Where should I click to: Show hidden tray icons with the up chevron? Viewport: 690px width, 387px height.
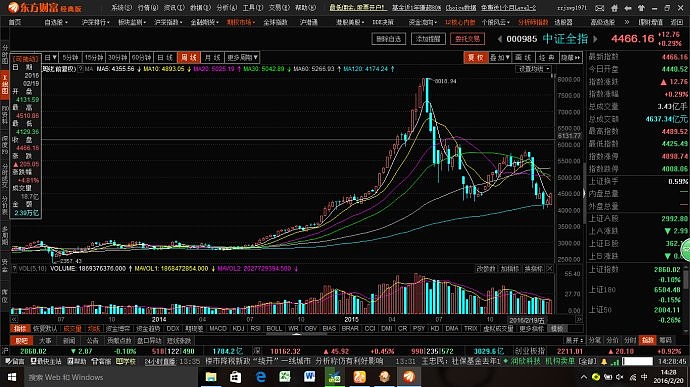[584, 377]
